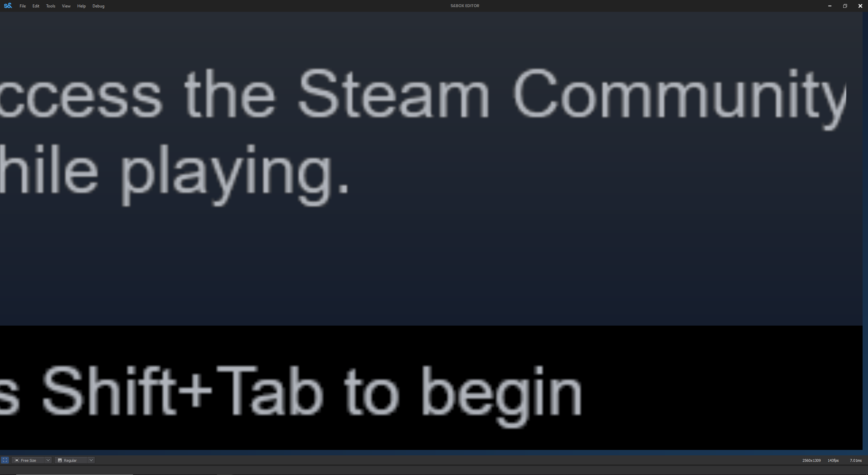This screenshot has width=868, height=475.
Task: Open the Tools menu
Action: point(51,6)
